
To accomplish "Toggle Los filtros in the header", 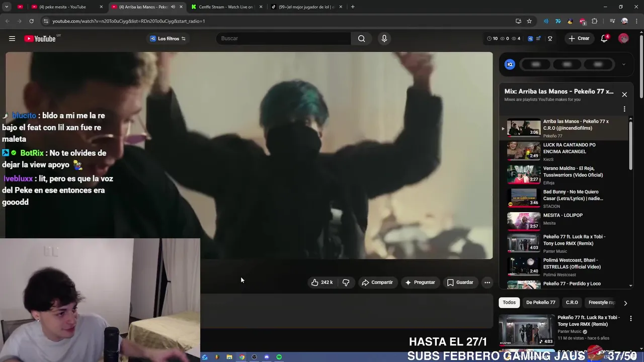I will (x=168, y=39).
